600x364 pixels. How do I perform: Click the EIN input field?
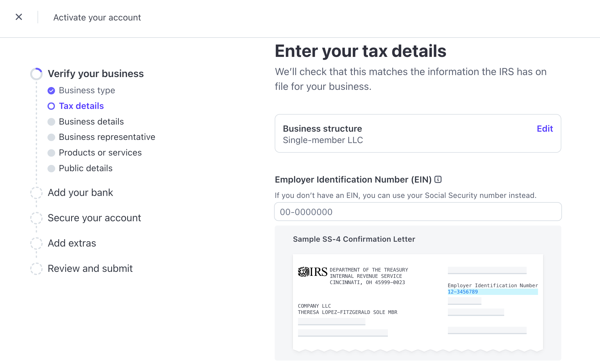coord(417,212)
